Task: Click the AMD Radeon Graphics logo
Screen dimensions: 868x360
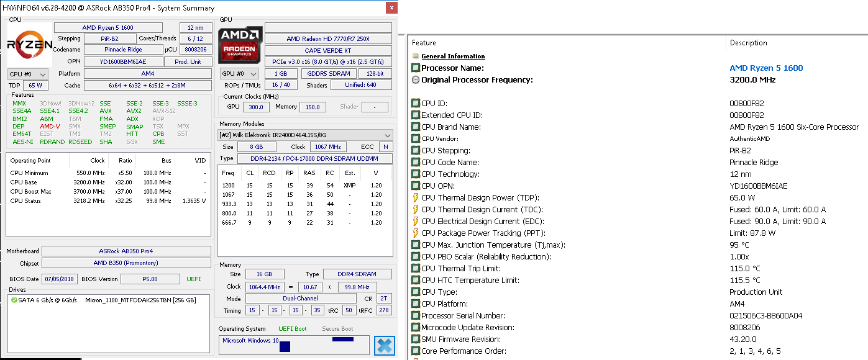Action: point(240,45)
